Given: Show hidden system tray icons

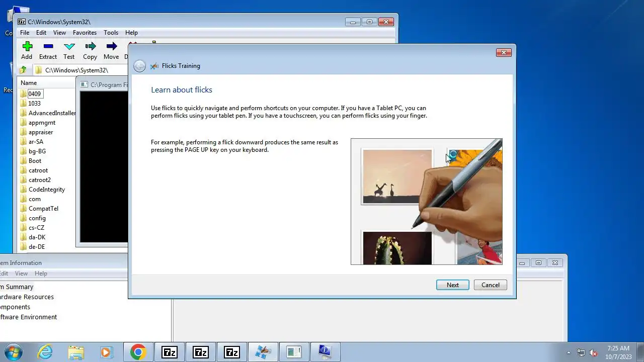Looking at the screenshot, I should [569, 352].
